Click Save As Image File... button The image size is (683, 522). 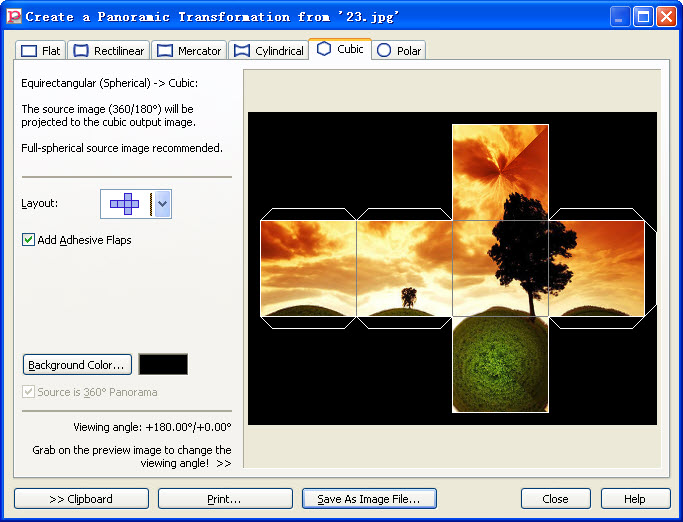coord(369,498)
